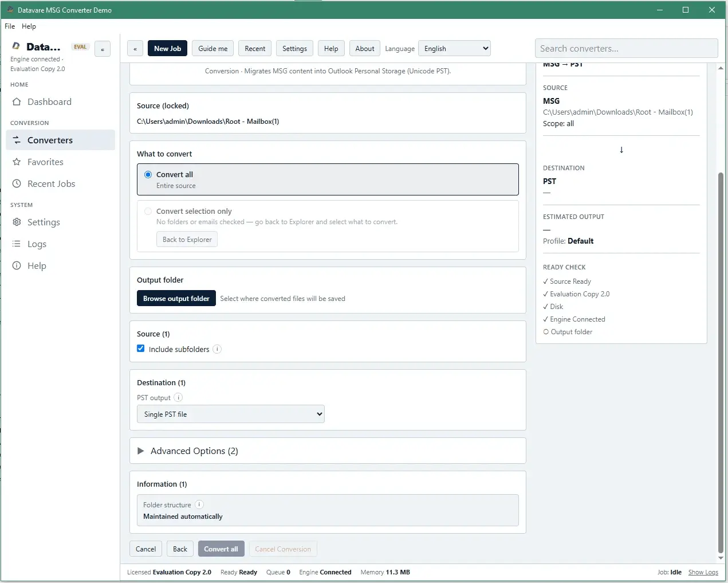Open Logs in the sidebar
This screenshot has height=583, width=728.
(x=60, y=244)
